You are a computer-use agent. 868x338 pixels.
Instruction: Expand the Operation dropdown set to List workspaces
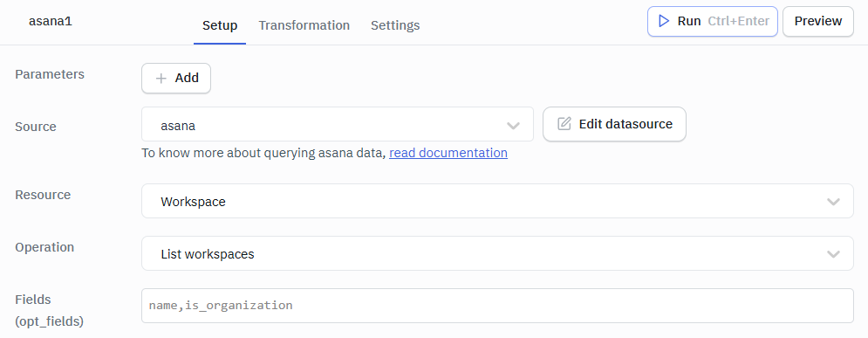tap(497, 254)
